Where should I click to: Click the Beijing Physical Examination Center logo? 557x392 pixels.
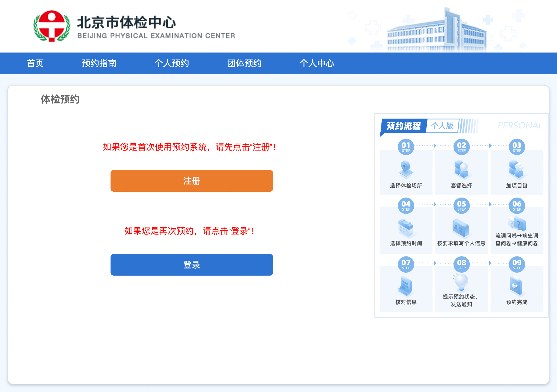52,26
